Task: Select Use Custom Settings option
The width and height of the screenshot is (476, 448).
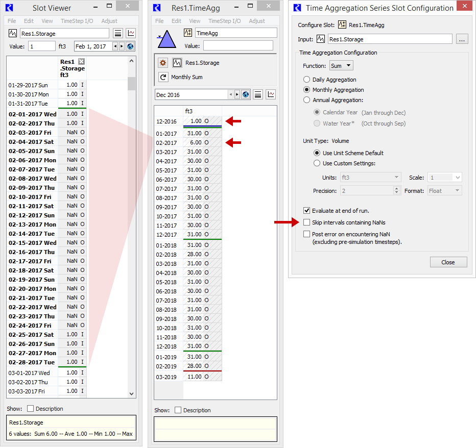Action: 317,163
